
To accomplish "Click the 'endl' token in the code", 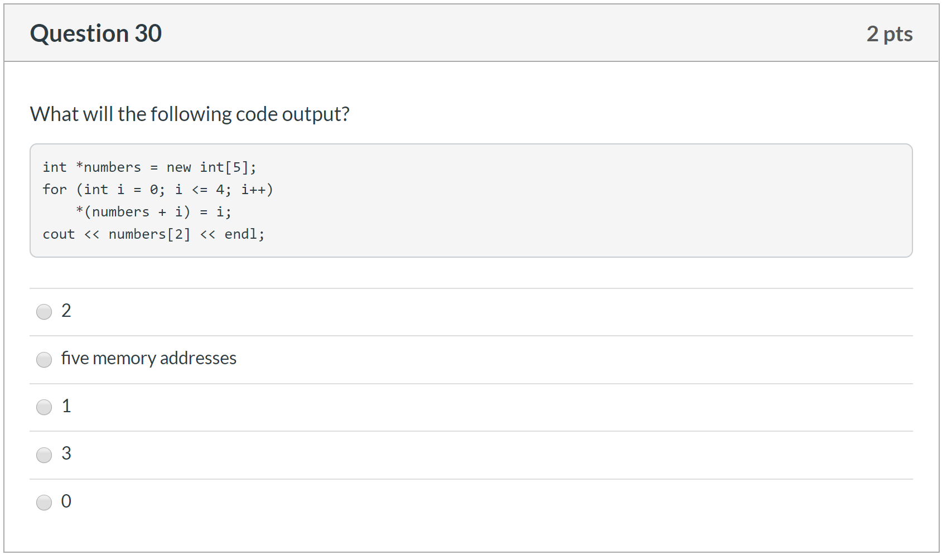I will (241, 234).
